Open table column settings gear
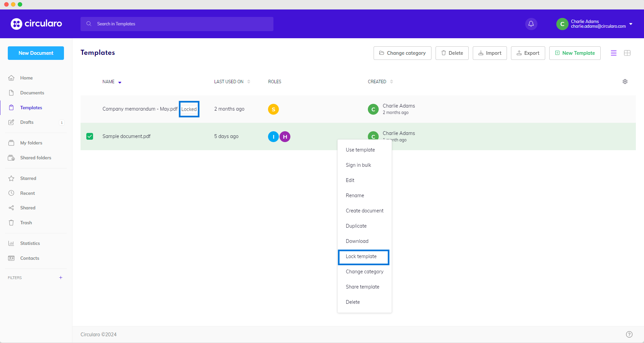This screenshot has width=644, height=343. click(625, 82)
